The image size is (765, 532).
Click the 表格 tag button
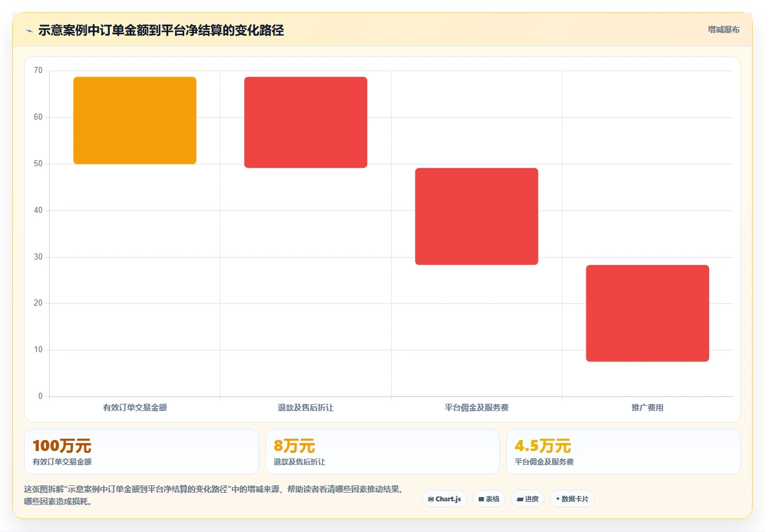point(489,499)
